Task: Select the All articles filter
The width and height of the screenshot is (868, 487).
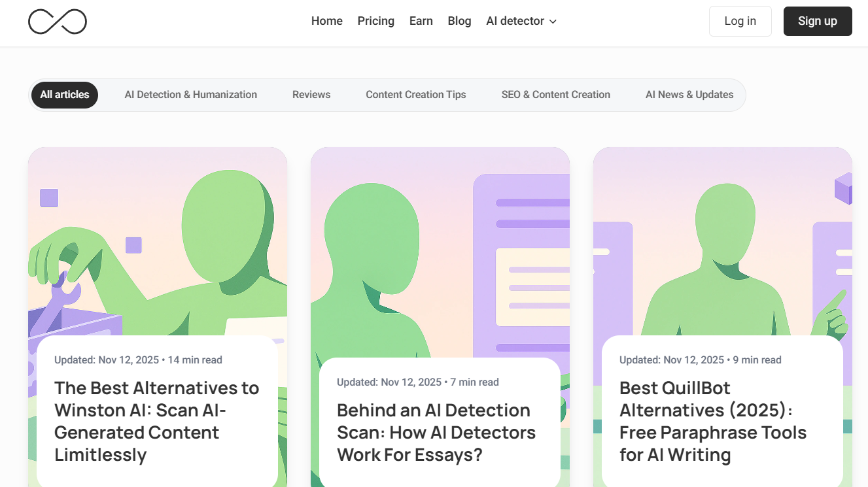Action: tap(65, 95)
